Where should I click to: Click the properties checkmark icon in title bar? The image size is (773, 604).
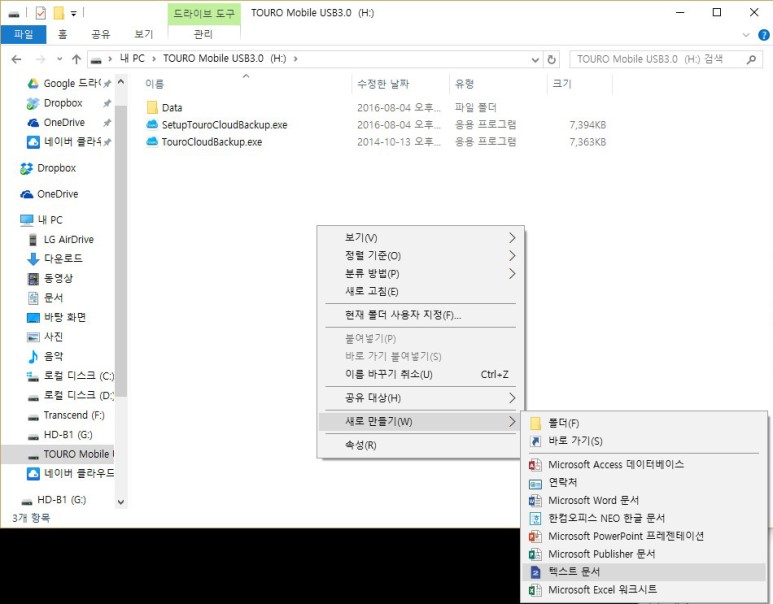pyautogui.click(x=40, y=13)
